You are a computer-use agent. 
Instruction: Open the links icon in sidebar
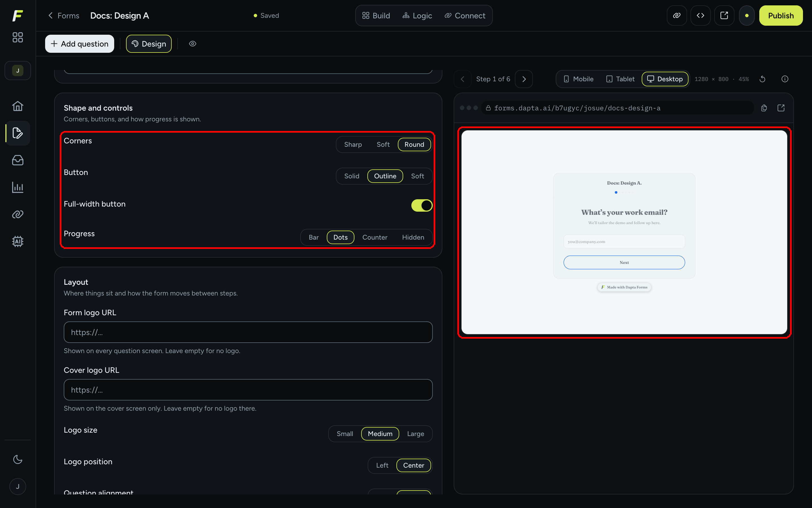pyautogui.click(x=17, y=214)
